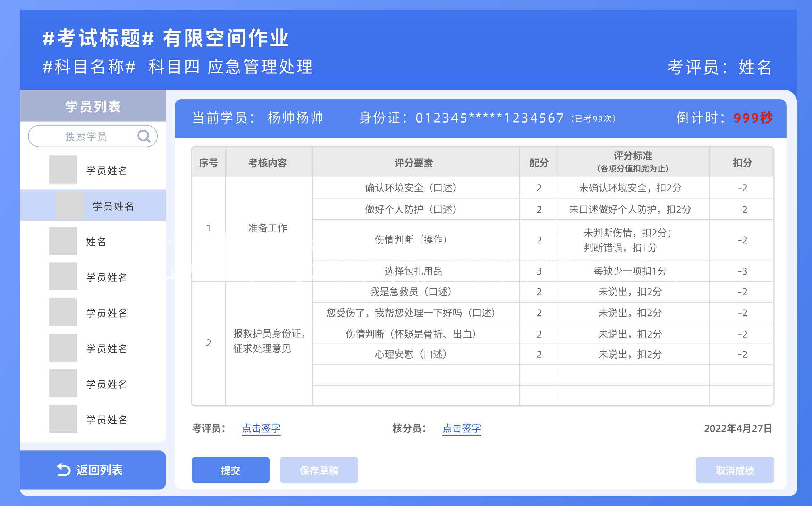Viewport: 812px width, 506px height.
Task: Click the 返回列表 button
Action: click(92, 470)
